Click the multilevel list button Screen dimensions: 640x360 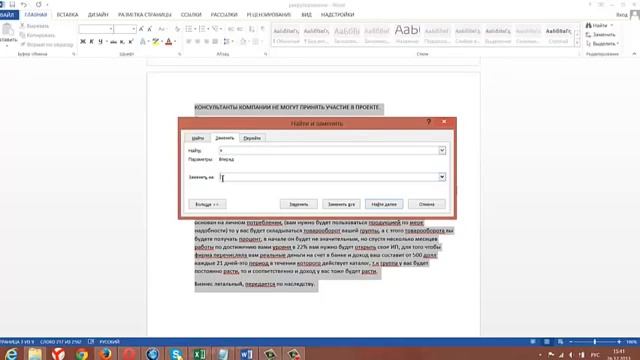click(x=215, y=29)
